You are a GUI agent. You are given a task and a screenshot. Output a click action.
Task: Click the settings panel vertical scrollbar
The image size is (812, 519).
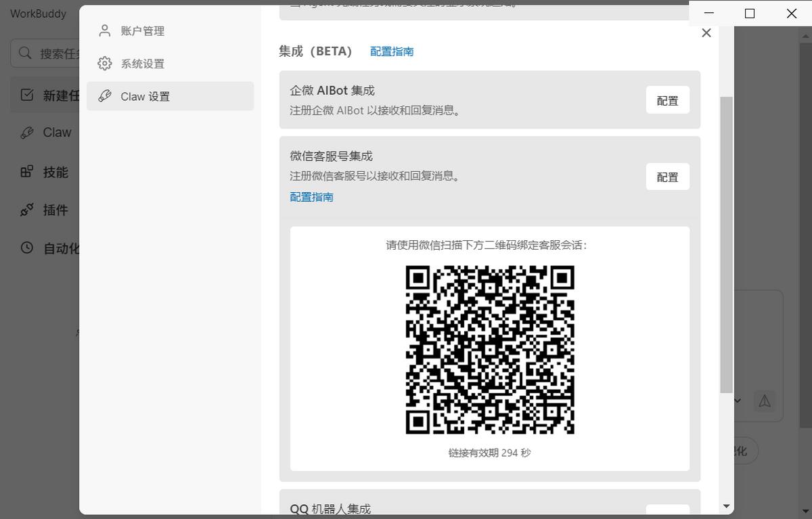coord(726,244)
